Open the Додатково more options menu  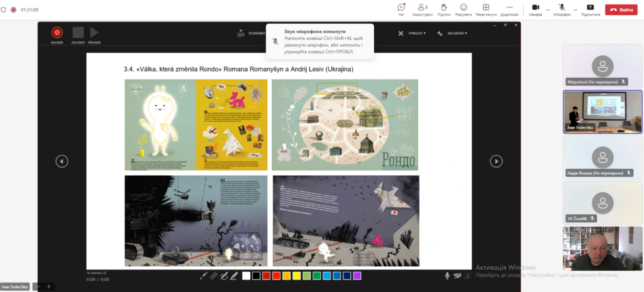pyautogui.click(x=509, y=9)
